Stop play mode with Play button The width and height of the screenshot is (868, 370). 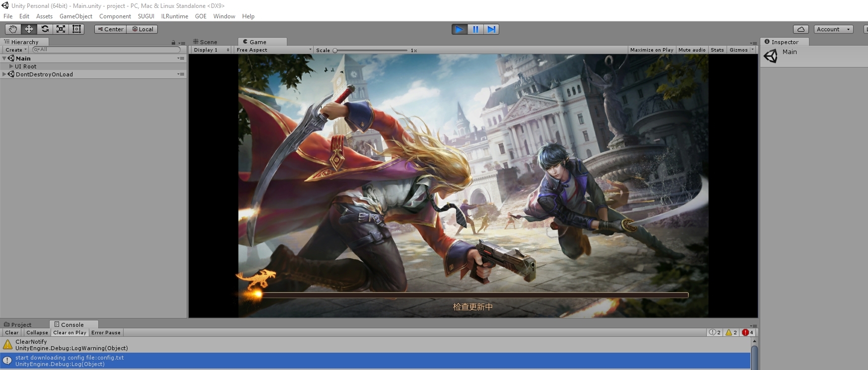(460, 29)
